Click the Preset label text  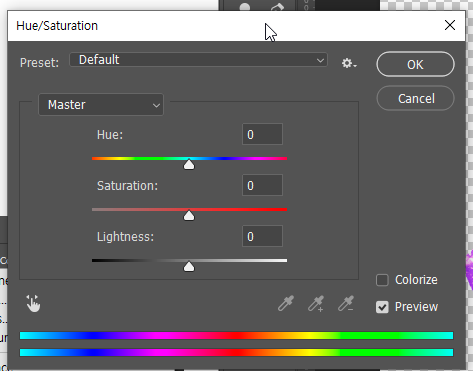coord(39,63)
